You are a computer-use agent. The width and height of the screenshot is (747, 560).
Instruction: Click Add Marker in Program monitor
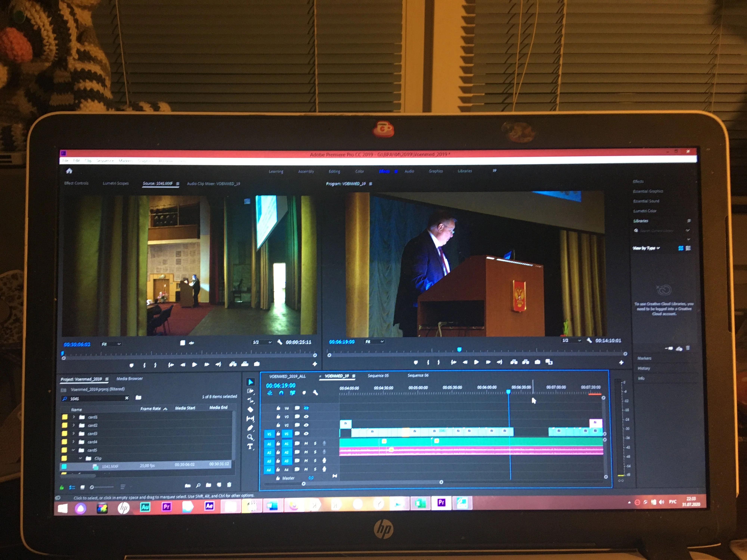point(416,362)
